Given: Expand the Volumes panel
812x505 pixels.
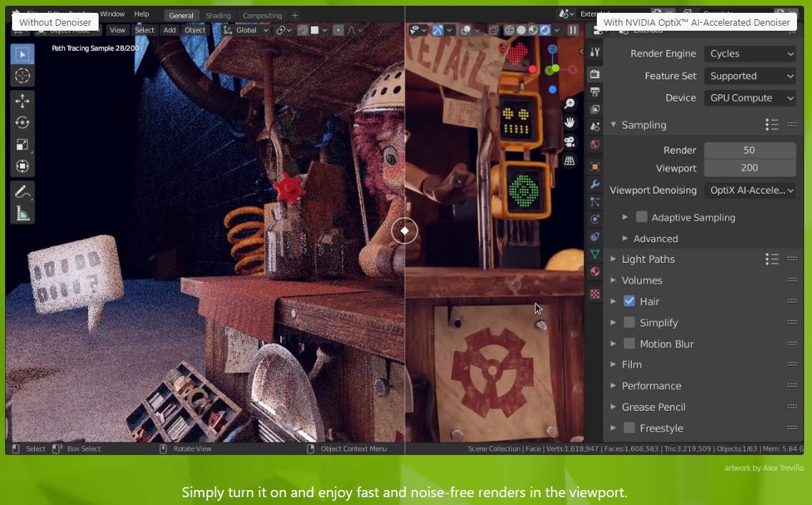Looking at the screenshot, I should pyautogui.click(x=614, y=281).
